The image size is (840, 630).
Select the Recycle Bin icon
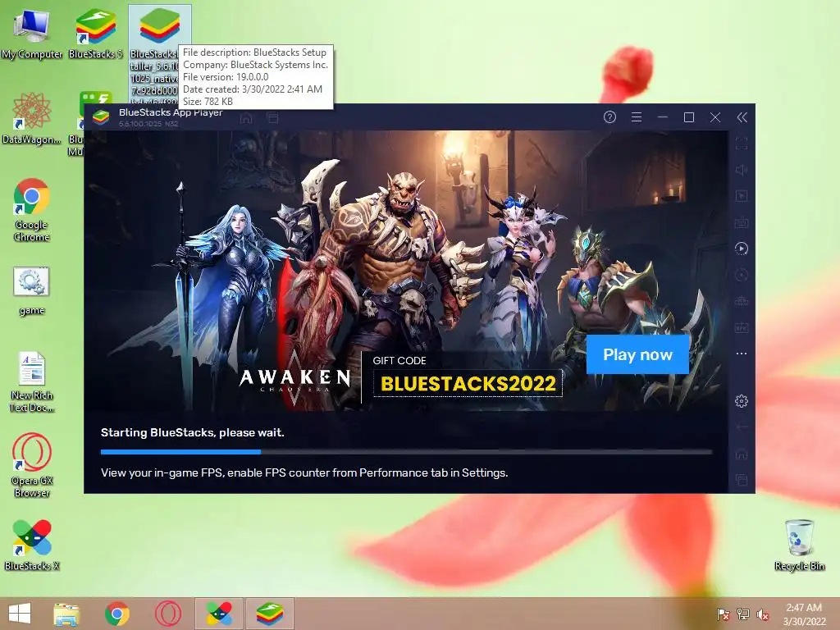click(x=799, y=545)
